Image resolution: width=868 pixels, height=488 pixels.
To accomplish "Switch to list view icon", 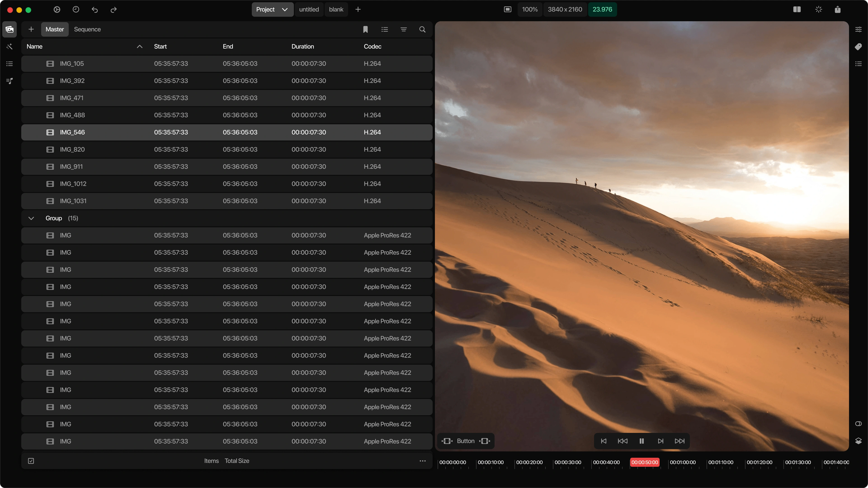I will click(x=384, y=29).
